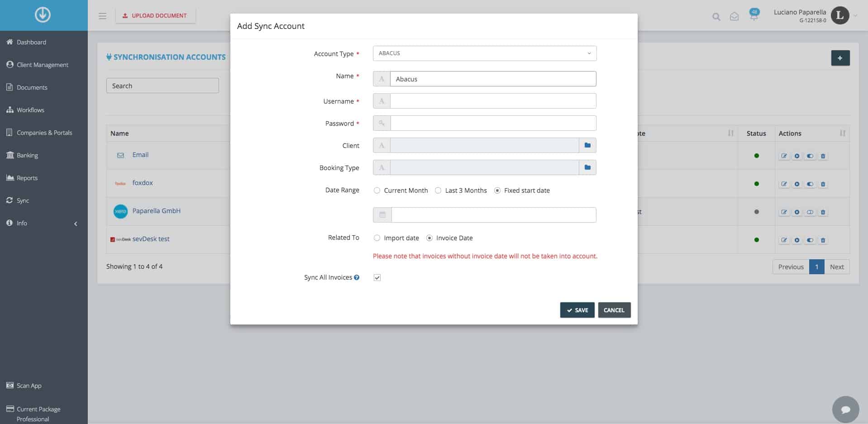Focus the Search box in accounts list
The height and width of the screenshot is (424, 868).
(x=162, y=86)
